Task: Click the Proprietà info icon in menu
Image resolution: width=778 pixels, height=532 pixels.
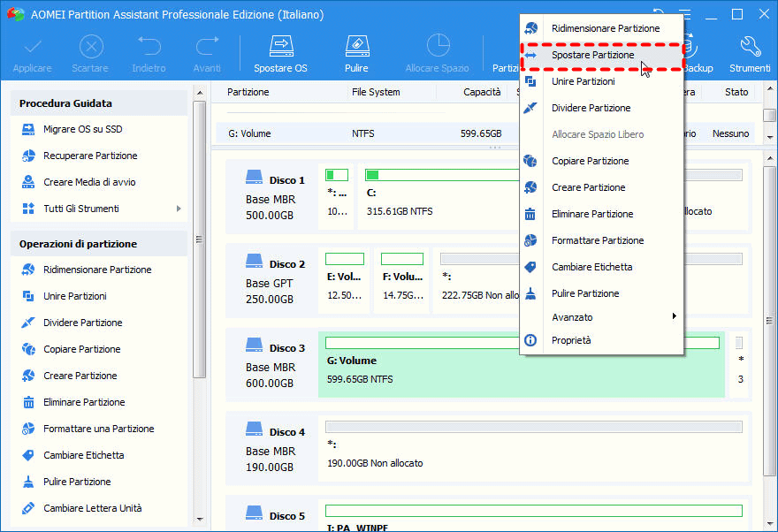Action: pyautogui.click(x=530, y=340)
